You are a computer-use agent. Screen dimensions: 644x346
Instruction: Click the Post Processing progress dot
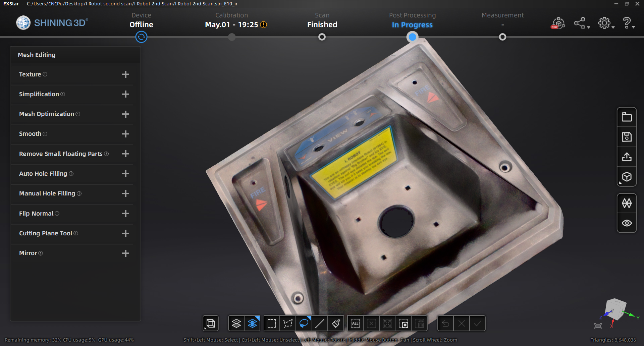click(412, 37)
